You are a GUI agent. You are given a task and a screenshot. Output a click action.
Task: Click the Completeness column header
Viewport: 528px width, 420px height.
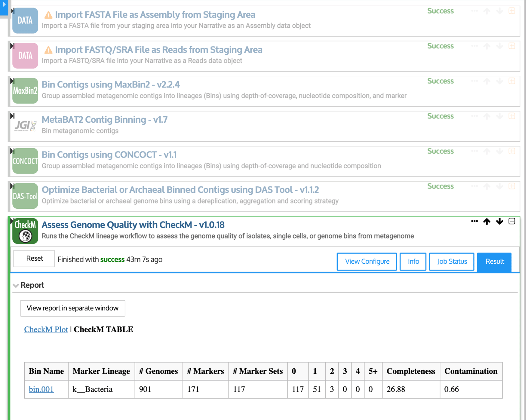click(411, 371)
